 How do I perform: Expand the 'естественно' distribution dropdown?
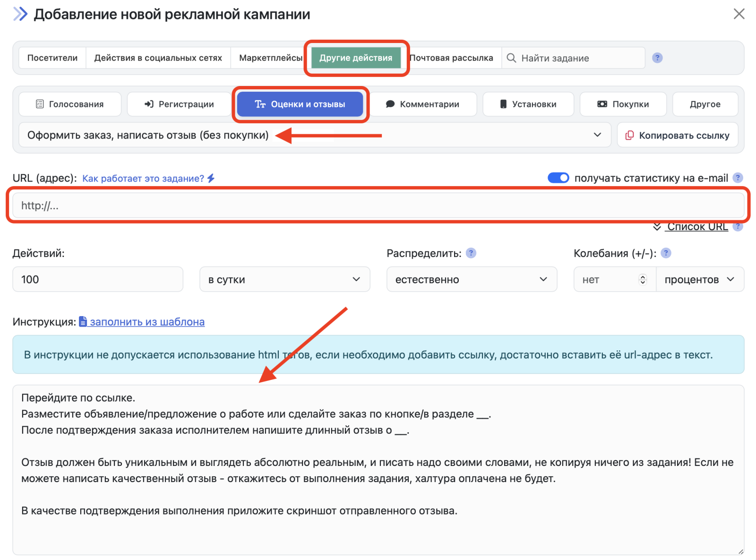tap(472, 279)
